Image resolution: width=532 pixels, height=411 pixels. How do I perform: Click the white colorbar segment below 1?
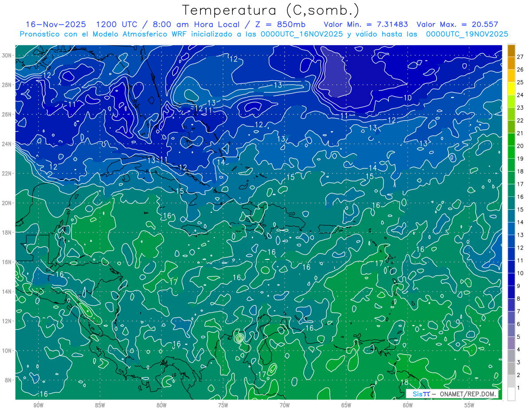511,394
